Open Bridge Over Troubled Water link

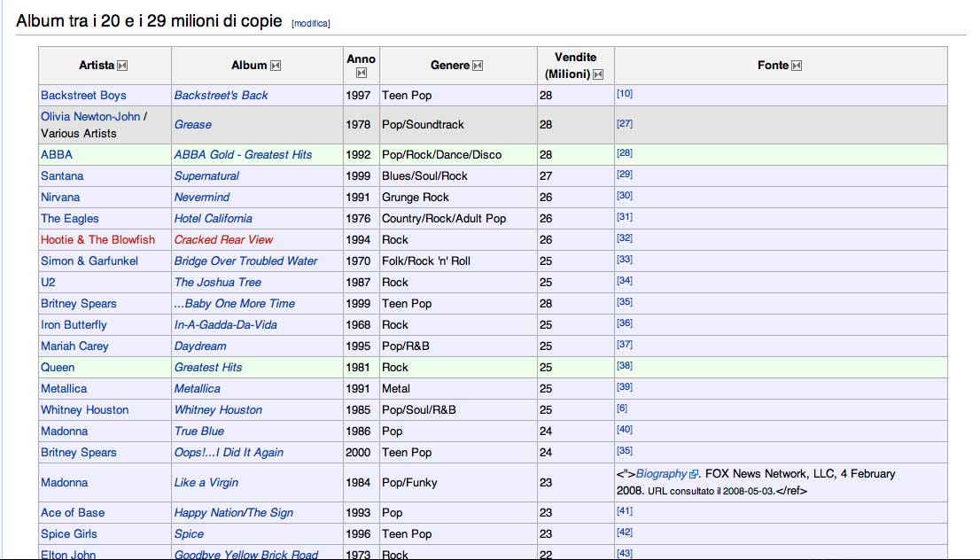(245, 261)
